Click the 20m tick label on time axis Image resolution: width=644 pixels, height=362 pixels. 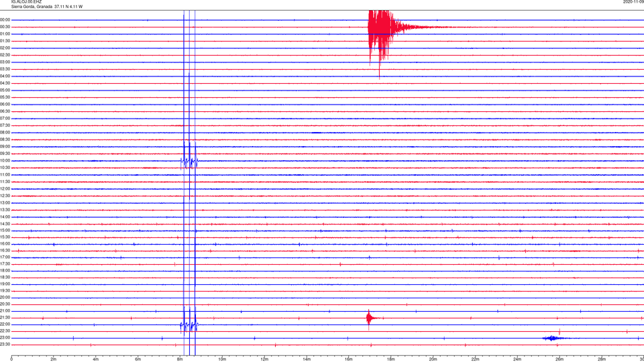[x=433, y=359]
